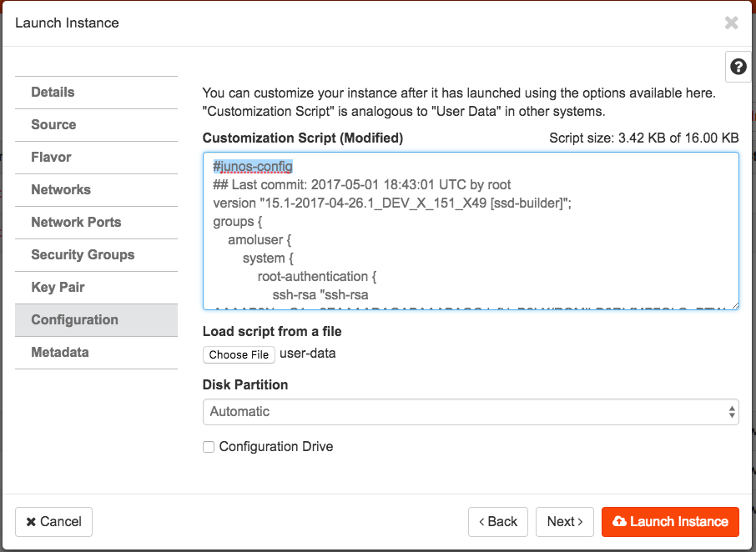Select the Flavor tab
The height and width of the screenshot is (552, 756).
point(52,158)
